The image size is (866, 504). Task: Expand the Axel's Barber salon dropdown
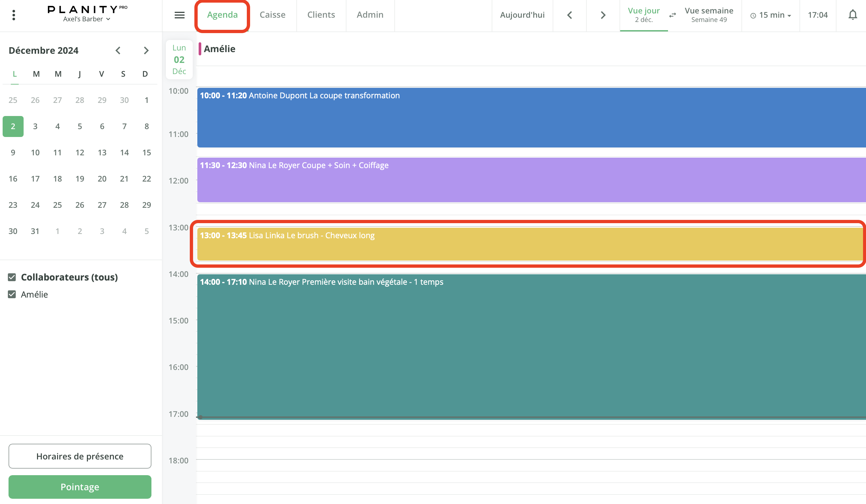coord(87,19)
